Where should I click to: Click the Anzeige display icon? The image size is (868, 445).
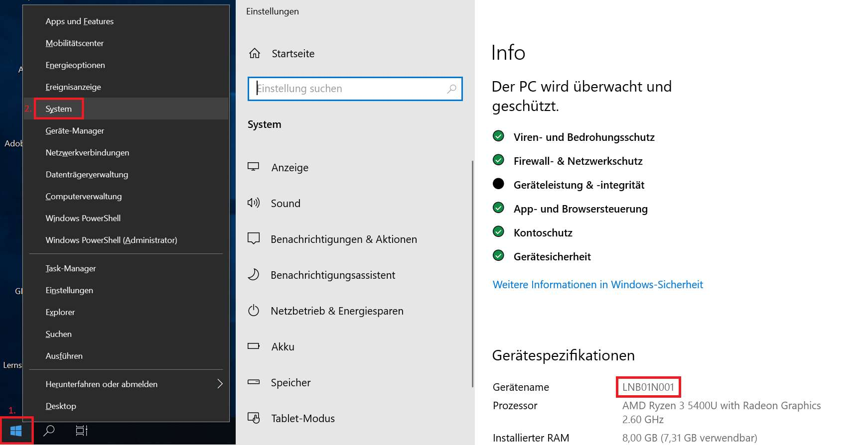coord(254,167)
